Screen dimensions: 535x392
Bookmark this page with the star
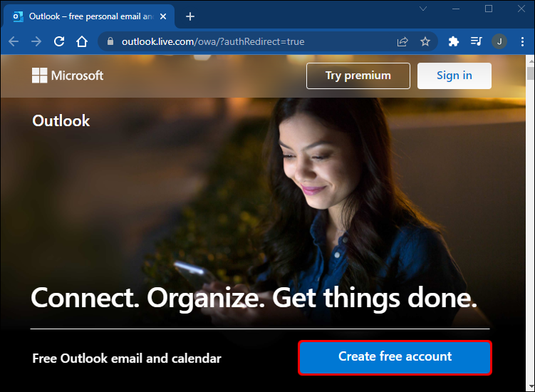point(425,41)
